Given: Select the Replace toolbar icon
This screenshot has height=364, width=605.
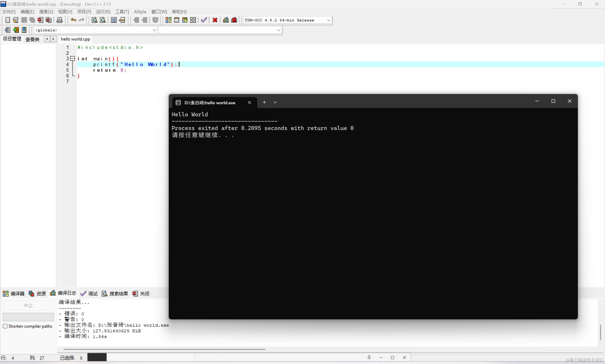Looking at the screenshot, I should pyautogui.click(x=103, y=20).
